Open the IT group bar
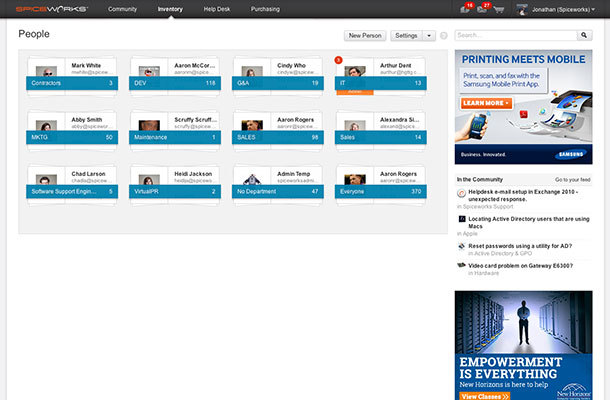Screen dimensions: 610x400 coord(380,83)
